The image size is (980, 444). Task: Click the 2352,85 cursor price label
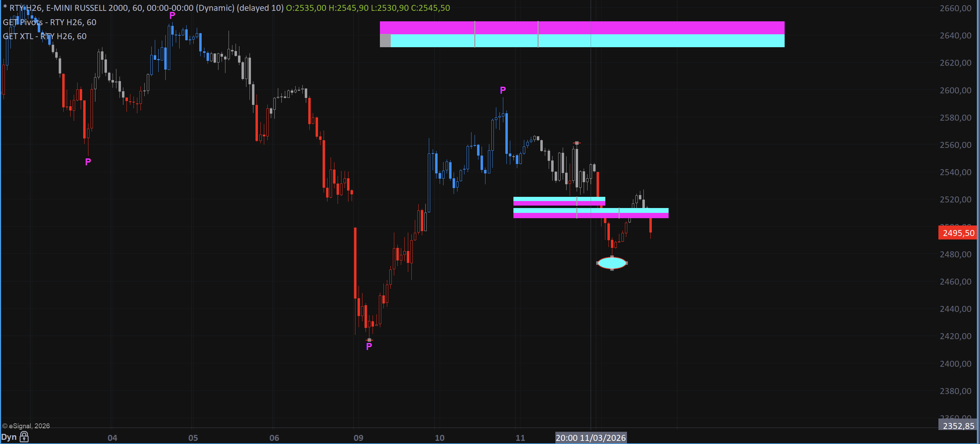pyautogui.click(x=958, y=426)
